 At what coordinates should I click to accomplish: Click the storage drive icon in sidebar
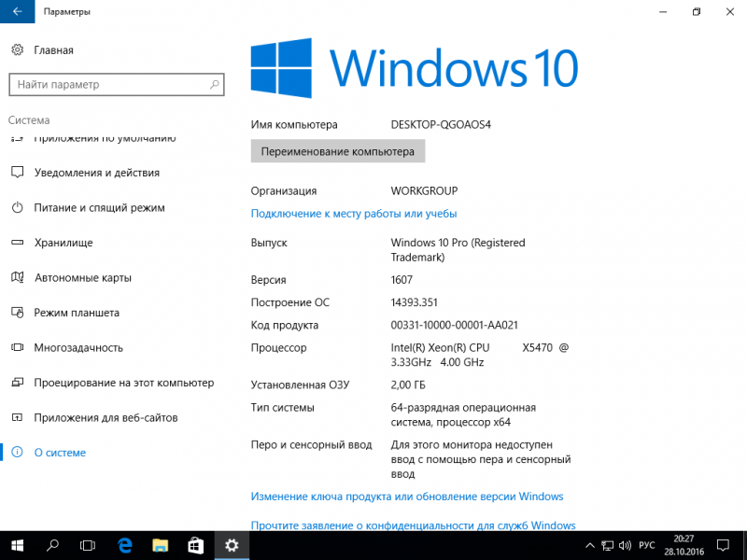tap(17, 243)
